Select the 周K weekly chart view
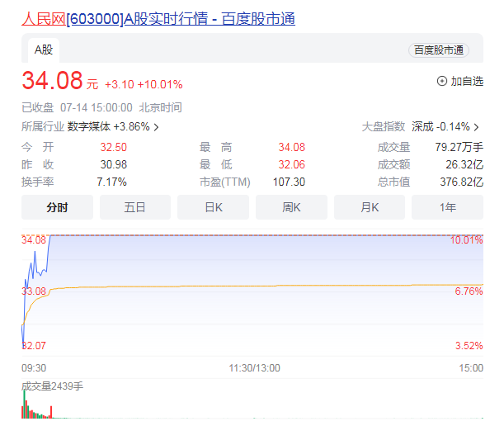504x426 pixels. point(291,207)
